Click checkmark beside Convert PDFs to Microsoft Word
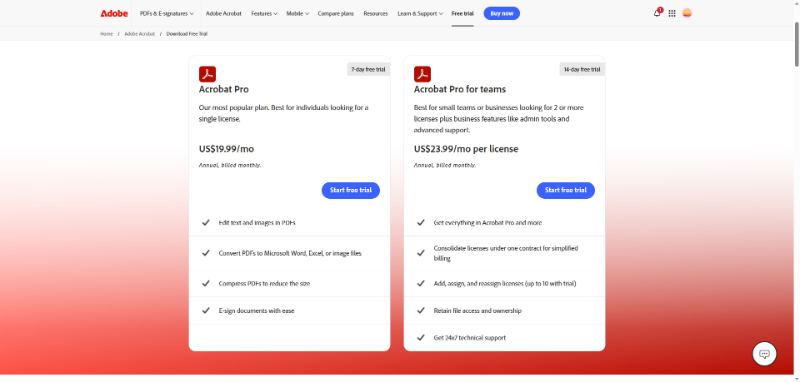Viewport: 800px width, 382px height. click(x=206, y=253)
